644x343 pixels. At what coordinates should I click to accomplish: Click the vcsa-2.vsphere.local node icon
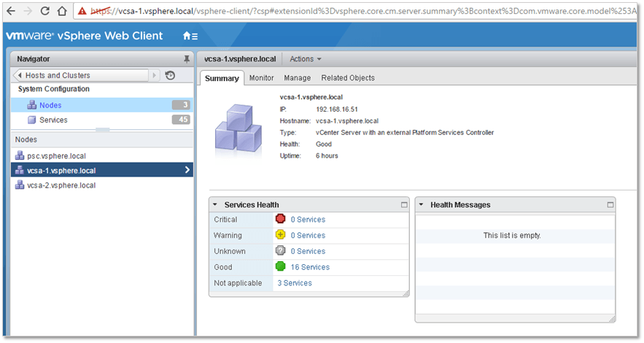(19, 185)
